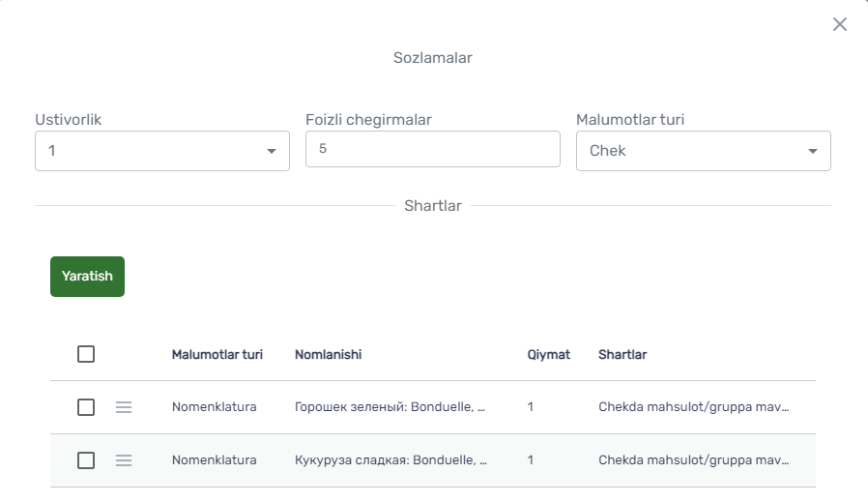
Task: Sort by Malumotlar turi column header
Action: pos(217,355)
